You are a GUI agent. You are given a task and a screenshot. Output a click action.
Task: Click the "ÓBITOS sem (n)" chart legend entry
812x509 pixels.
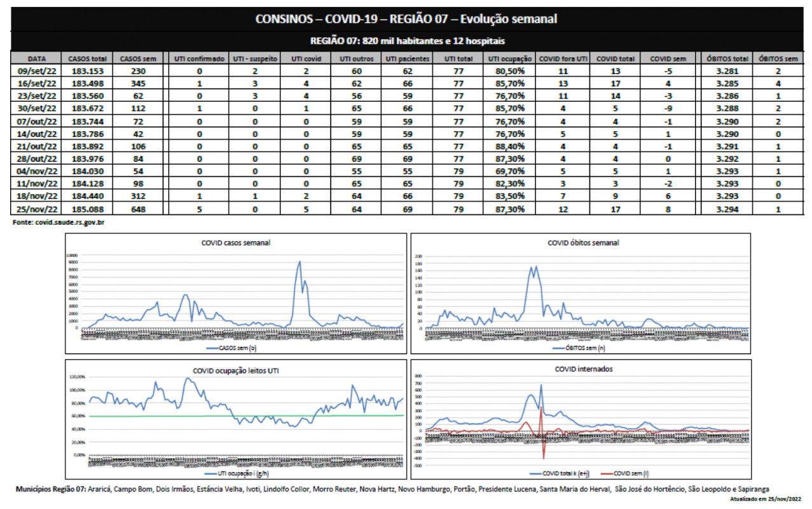click(x=579, y=349)
